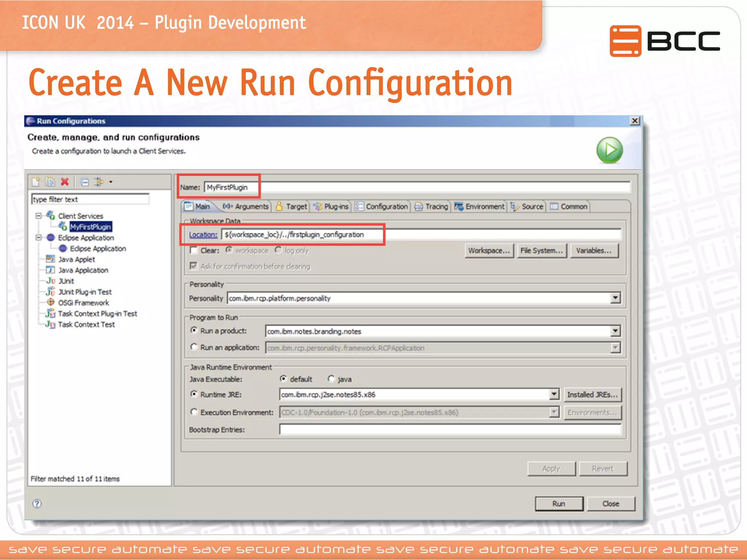747x560 pixels.
Task: Click the Location hyperlink
Action: (x=203, y=235)
